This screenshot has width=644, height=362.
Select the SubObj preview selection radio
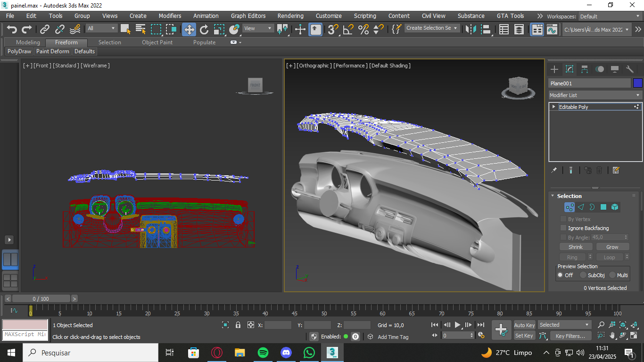[583, 275]
